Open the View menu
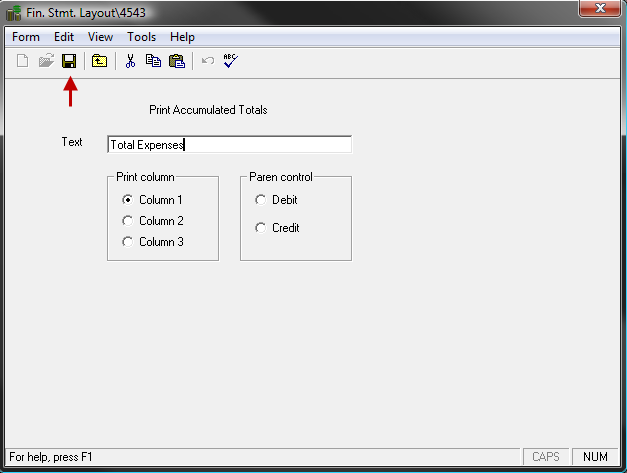 100,37
